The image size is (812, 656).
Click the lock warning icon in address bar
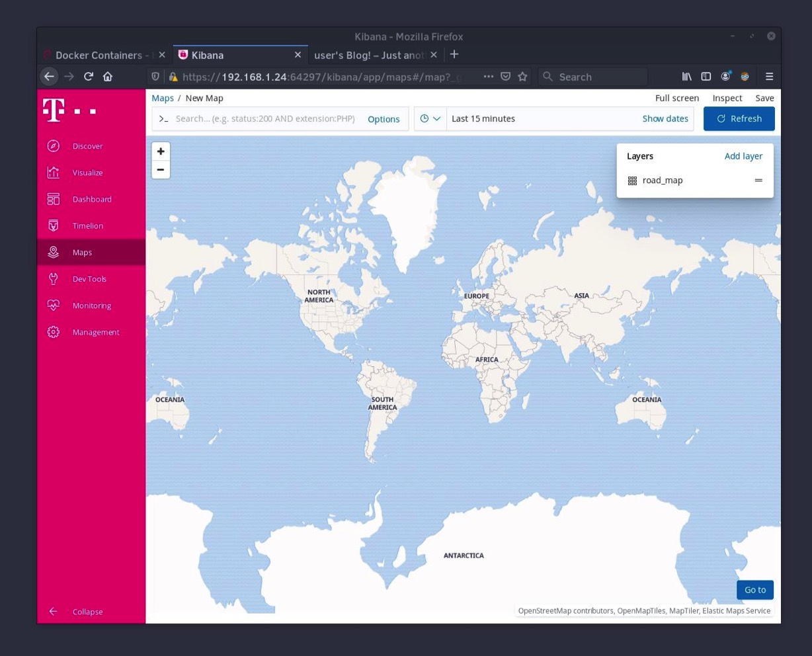pos(173,77)
